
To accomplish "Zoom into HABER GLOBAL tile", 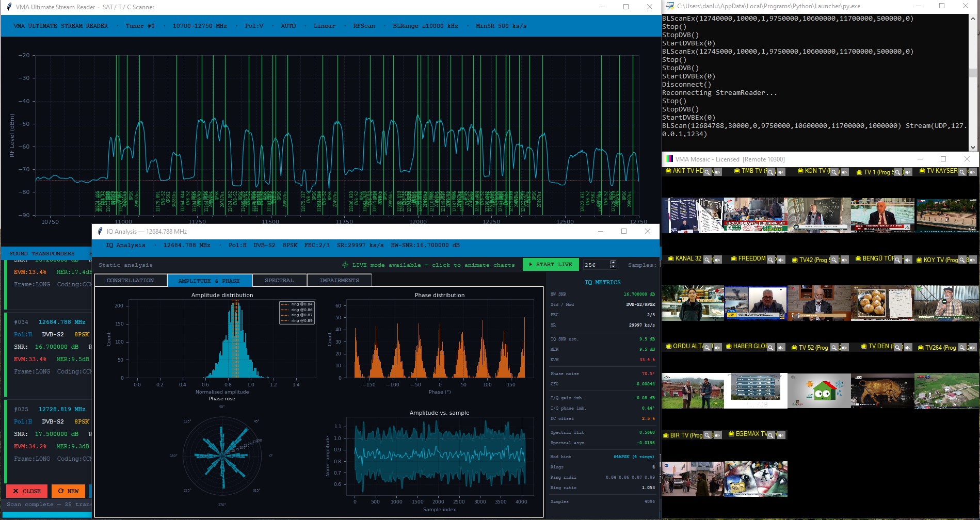I will click(x=771, y=347).
